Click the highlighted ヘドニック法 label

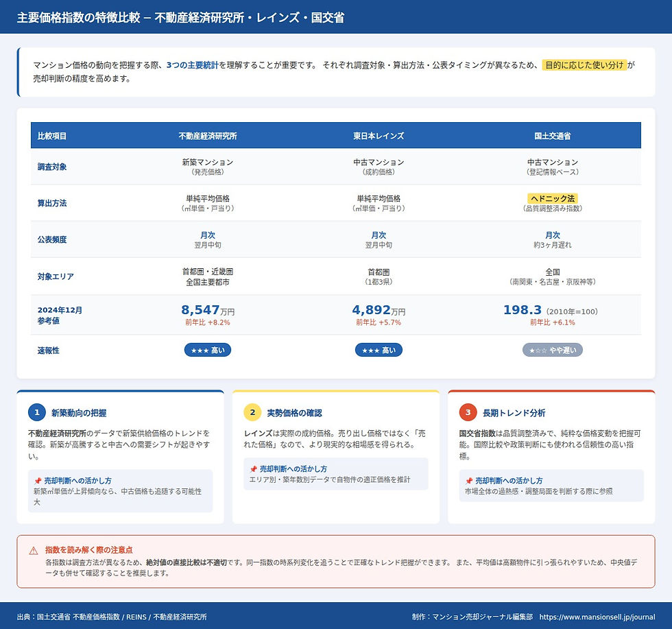(x=553, y=198)
